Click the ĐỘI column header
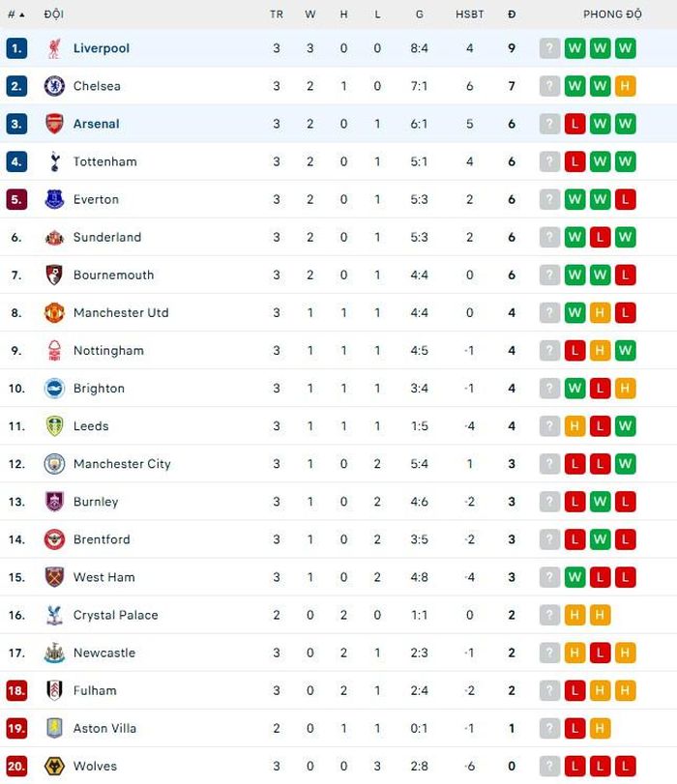This screenshot has width=677, height=784. pos(53,15)
